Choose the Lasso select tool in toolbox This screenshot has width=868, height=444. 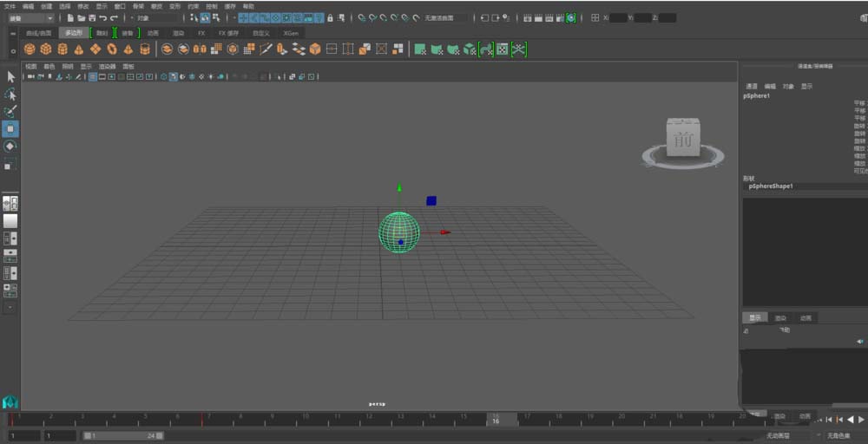pyautogui.click(x=10, y=95)
